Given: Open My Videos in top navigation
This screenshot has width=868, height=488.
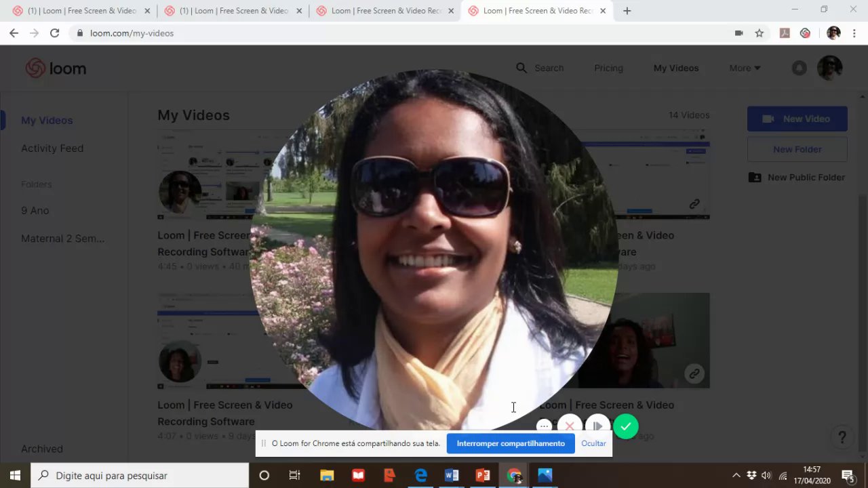Looking at the screenshot, I should (676, 68).
